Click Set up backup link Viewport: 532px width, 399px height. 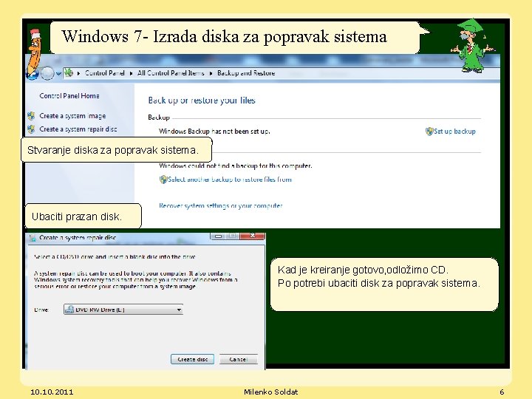(x=454, y=132)
